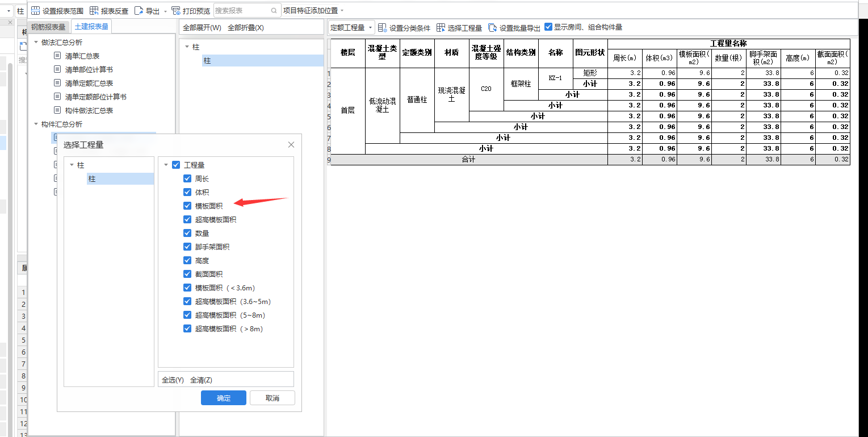
Task: Click the 取消 button
Action: tap(272, 398)
